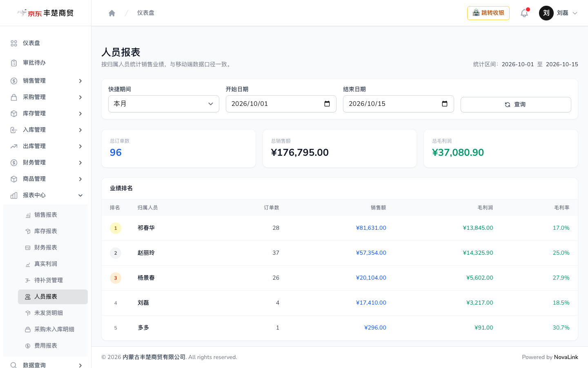Collapse the 报表中心 menu chevron
Screen dimensions: 588x368
80,195
